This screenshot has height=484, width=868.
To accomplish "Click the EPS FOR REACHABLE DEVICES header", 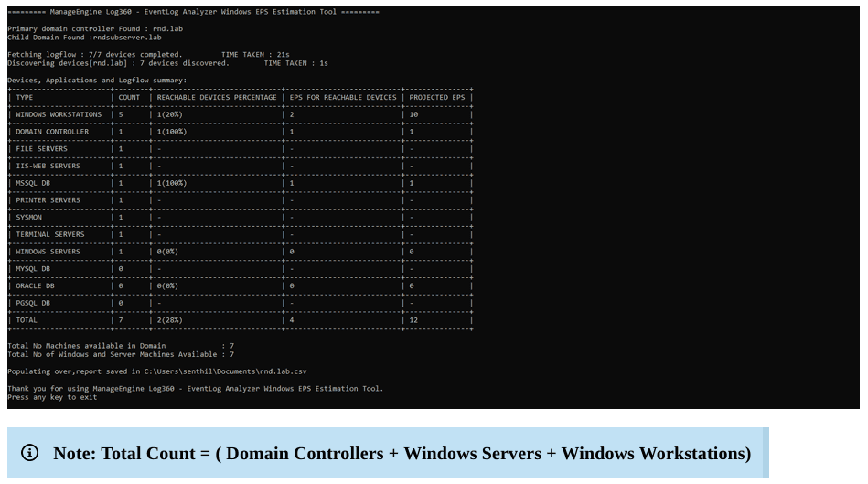I will click(x=343, y=98).
